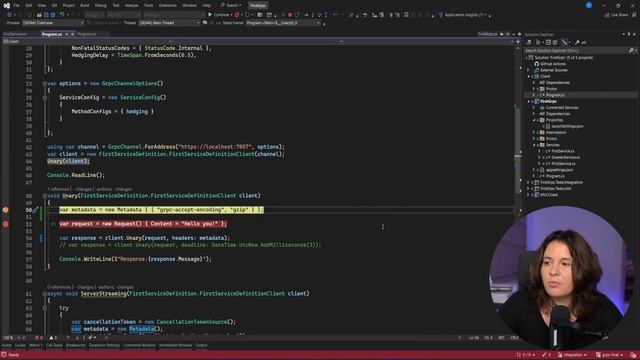Expand External Sources node

[x=528, y=70]
